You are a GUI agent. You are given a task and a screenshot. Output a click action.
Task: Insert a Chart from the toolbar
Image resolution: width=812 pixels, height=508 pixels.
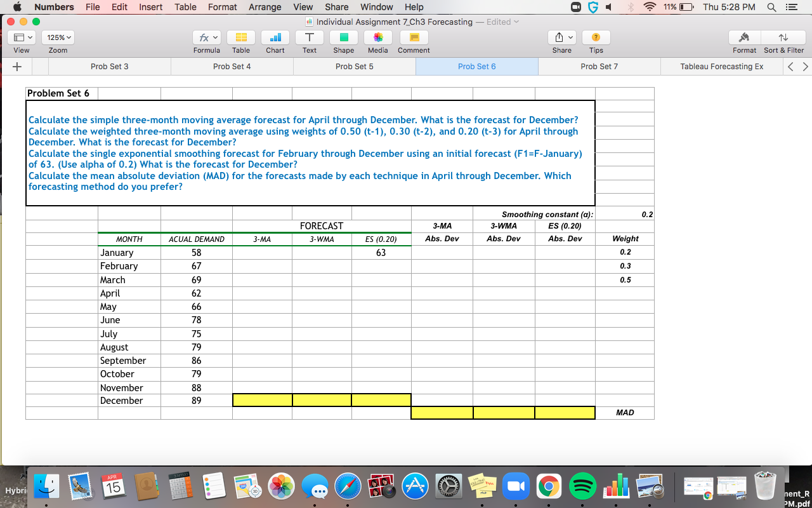[275, 37]
